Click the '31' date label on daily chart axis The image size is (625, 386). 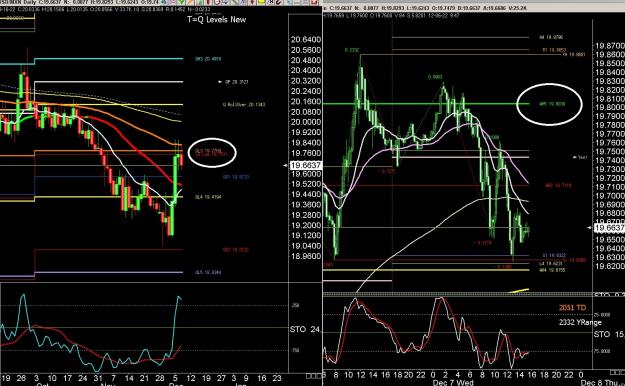[x=98, y=378]
